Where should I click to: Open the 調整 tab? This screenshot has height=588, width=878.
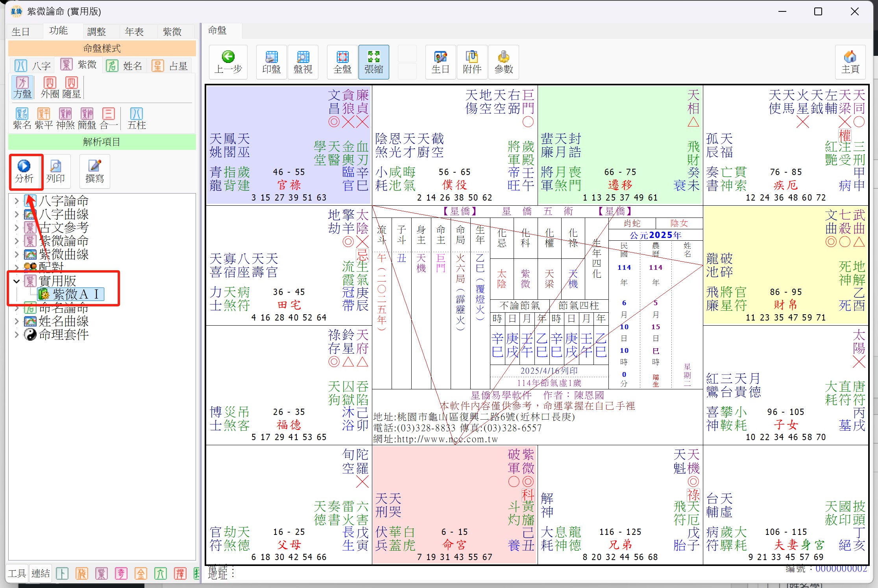pos(96,31)
